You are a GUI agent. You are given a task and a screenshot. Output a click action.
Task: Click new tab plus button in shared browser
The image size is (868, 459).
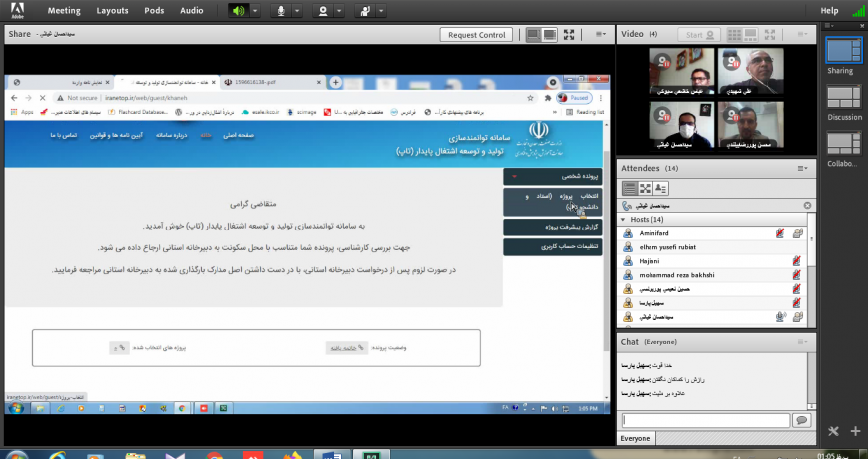[x=335, y=82]
